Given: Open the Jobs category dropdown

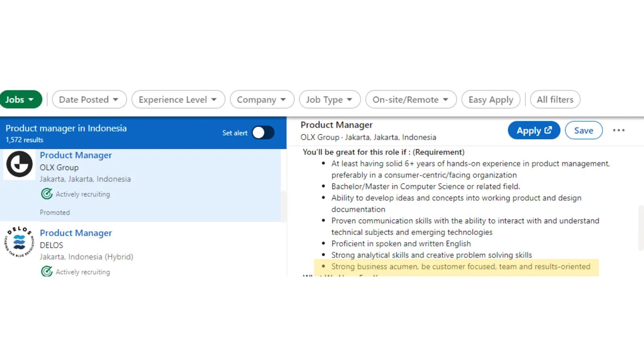Looking at the screenshot, I should pyautogui.click(x=21, y=99).
